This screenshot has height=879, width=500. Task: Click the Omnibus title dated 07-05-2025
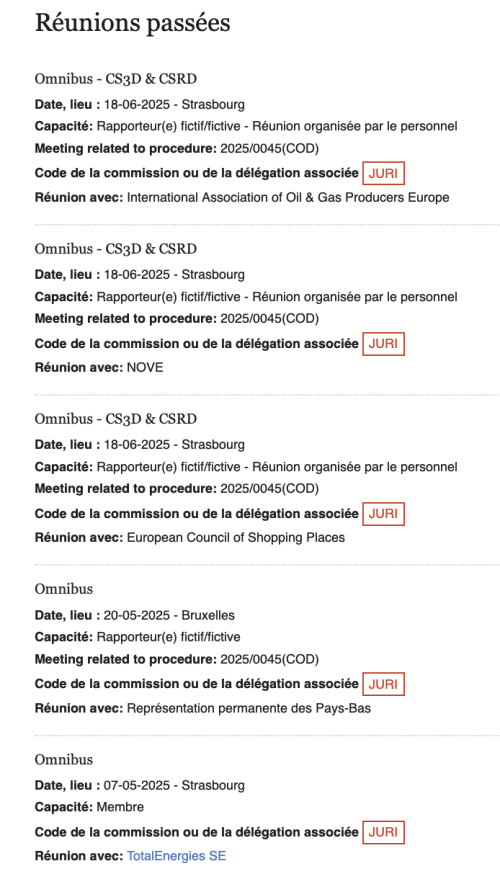pos(64,760)
